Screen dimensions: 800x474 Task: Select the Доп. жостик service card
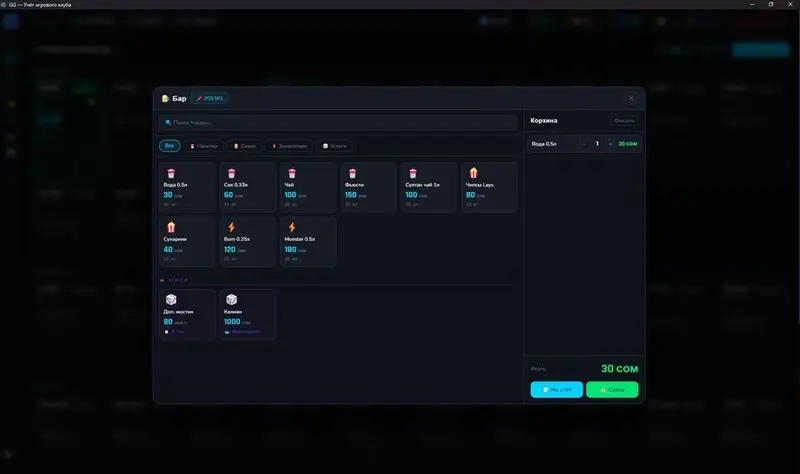[187, 314]
